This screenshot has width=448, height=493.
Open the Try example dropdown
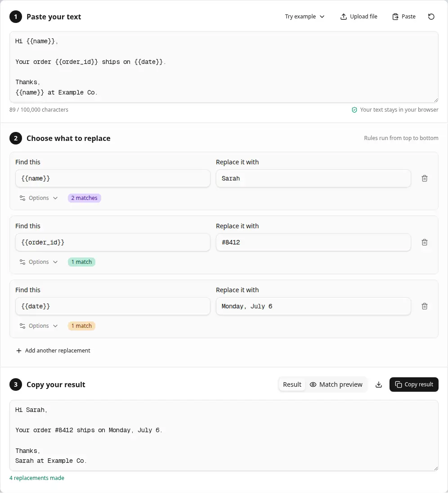304,17
